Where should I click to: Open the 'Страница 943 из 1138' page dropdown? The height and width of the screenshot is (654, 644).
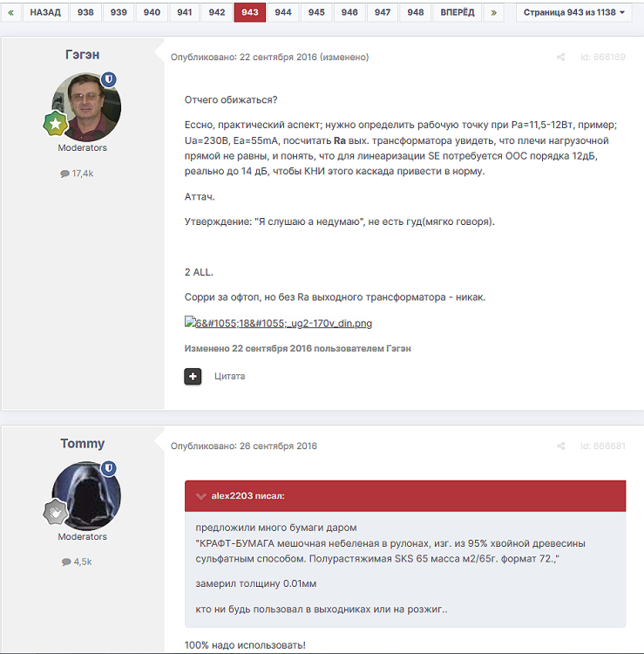click(573, 13)
